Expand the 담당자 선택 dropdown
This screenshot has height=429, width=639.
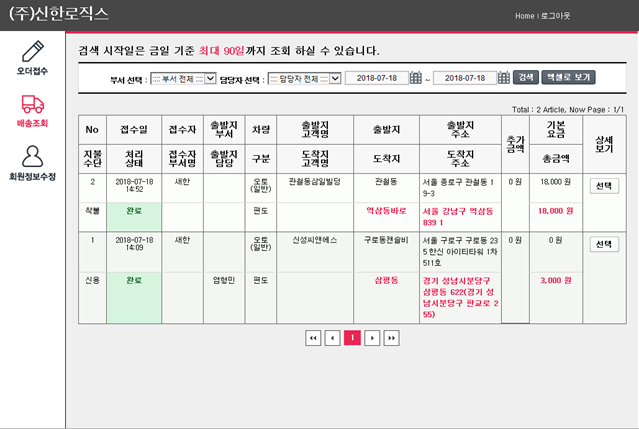click(x=304, y=79)
